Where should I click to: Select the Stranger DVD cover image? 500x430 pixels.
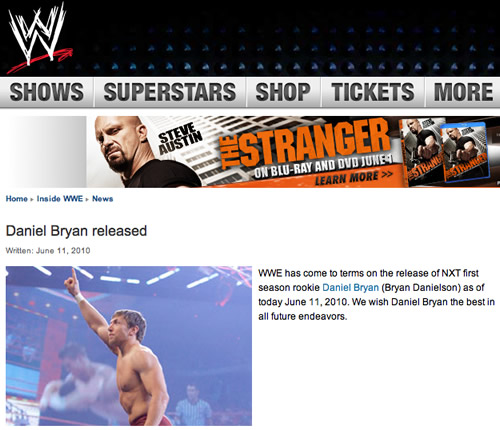pos(423,152)
